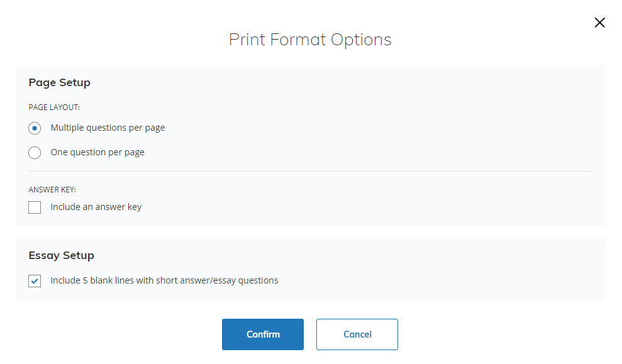Click the checked essay lines checkbox
Image resolution: width=622 pixels, height=364 pixels.
(x=35, y=280)
